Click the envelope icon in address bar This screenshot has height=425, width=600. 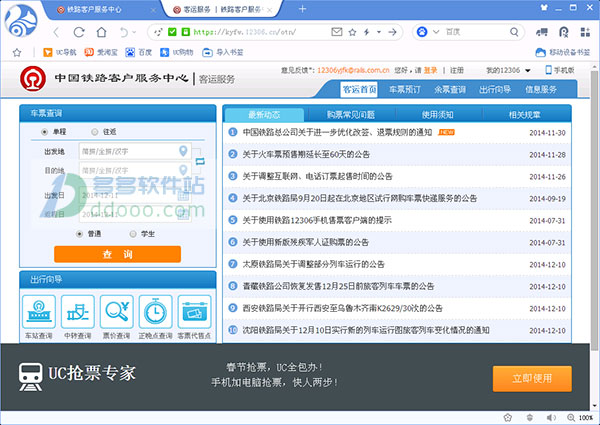point(337,32)
